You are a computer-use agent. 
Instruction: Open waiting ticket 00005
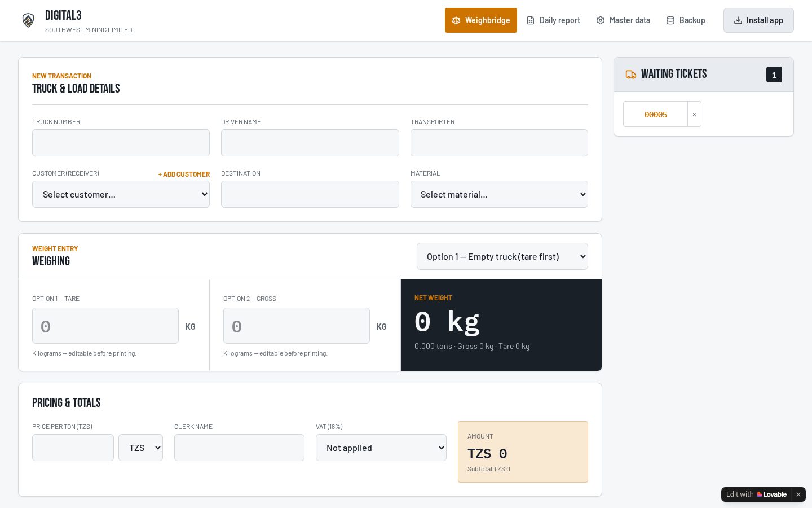[655, 114]
